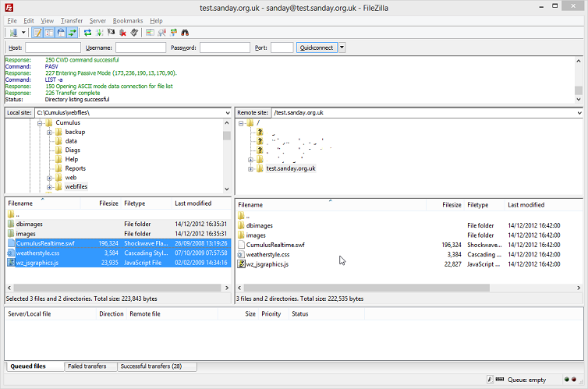Image resolution: width=588 pixels, height=389 pixels.
Task: Click the Quickconnect button
Action: point(317,48)
